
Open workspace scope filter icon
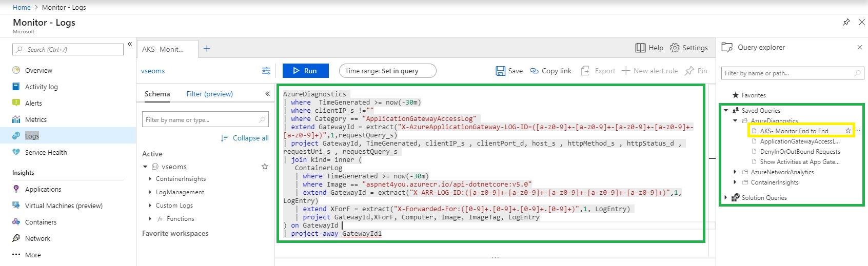coord(266,71)
